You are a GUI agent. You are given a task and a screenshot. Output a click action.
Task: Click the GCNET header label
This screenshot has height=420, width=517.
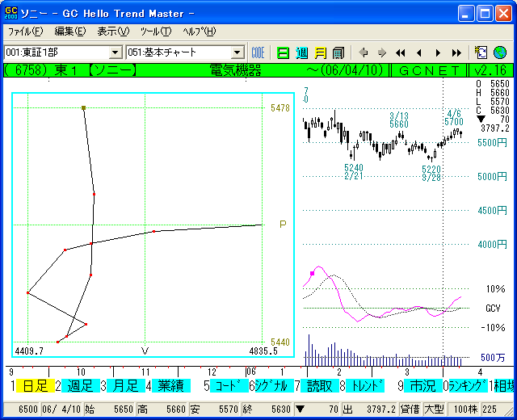pos(429,70)
